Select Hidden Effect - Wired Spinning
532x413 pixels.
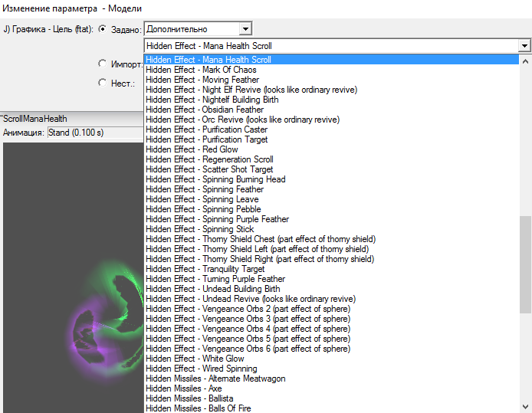coord(331,369)
